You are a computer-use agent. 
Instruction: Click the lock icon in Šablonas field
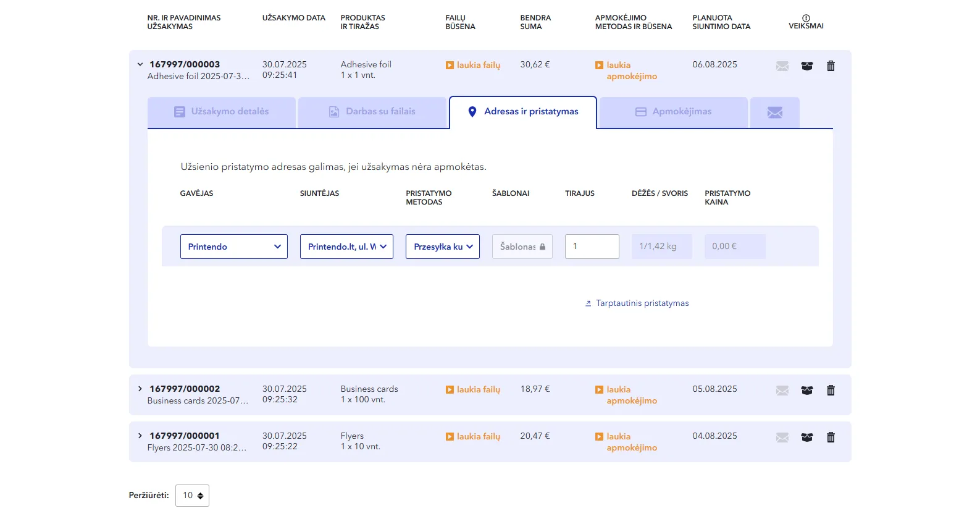pyautogui.click(x=542, y=247)
